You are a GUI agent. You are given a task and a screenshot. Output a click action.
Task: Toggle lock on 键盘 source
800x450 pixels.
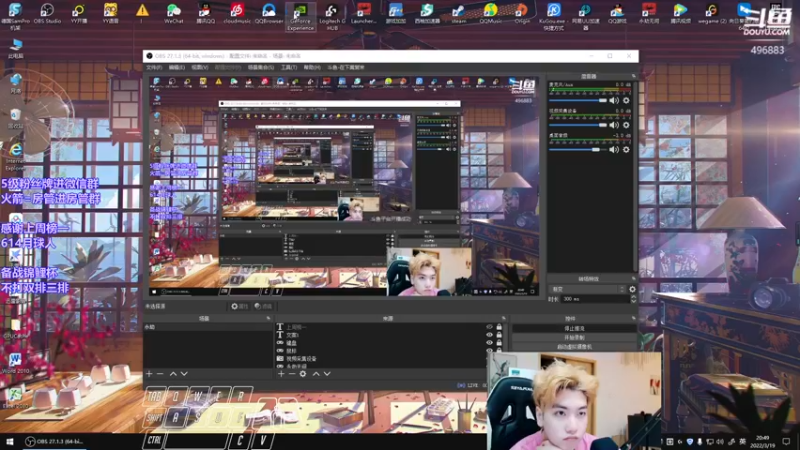[499, 343]
